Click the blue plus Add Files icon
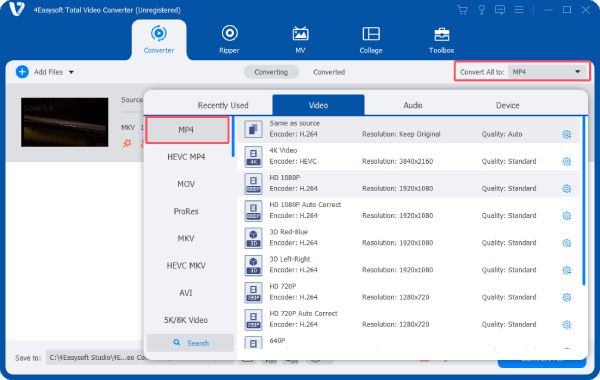The image size is (600, 380). click(22, 72)
